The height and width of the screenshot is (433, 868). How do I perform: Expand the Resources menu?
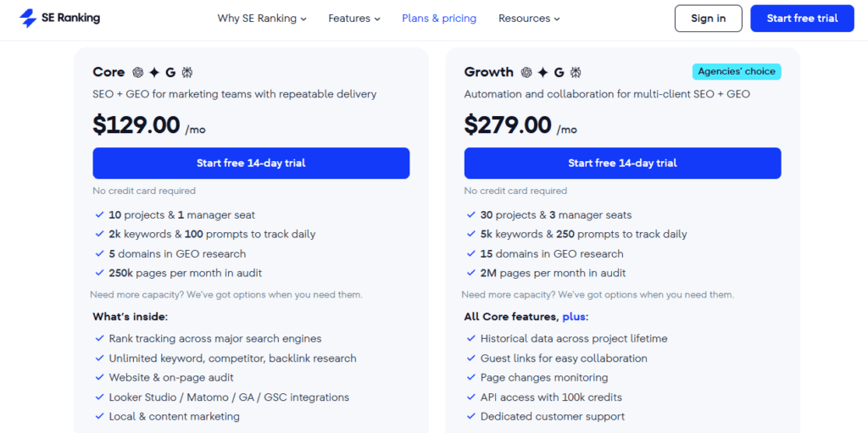click(x=529, y=18)
